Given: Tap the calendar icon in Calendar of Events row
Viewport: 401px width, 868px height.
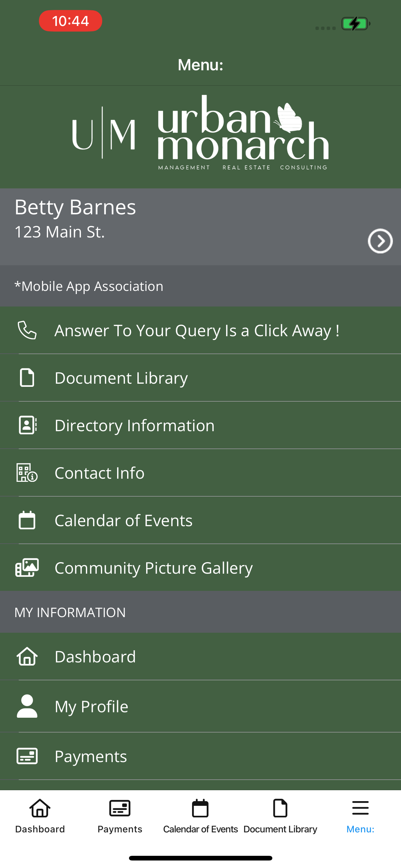Looking at the screenshot, I should coord(27,520).
